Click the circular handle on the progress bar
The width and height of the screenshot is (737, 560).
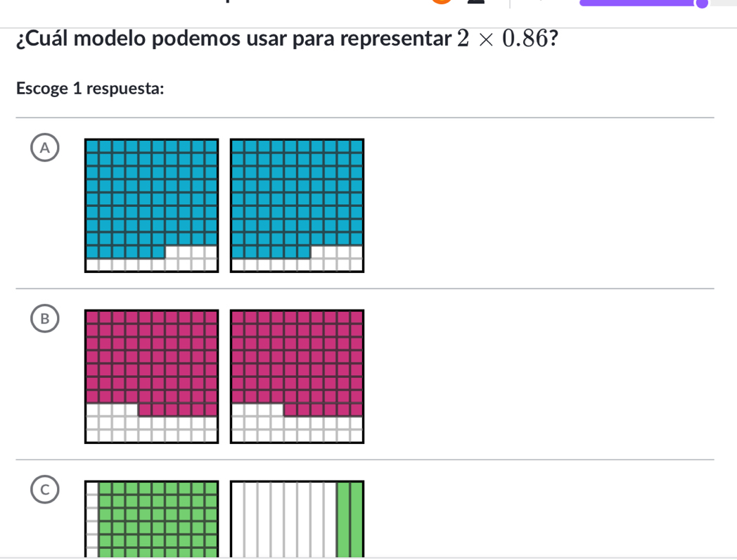coord(702,6)
